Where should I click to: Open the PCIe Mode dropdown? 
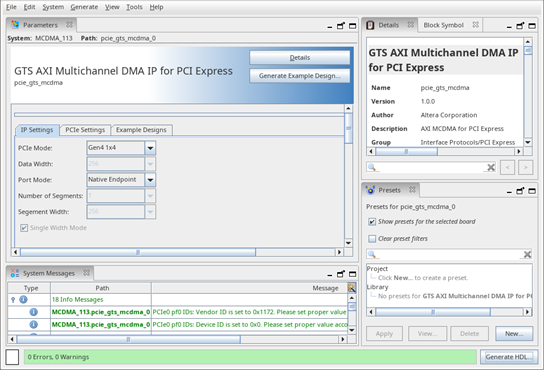tap(150, 148)
